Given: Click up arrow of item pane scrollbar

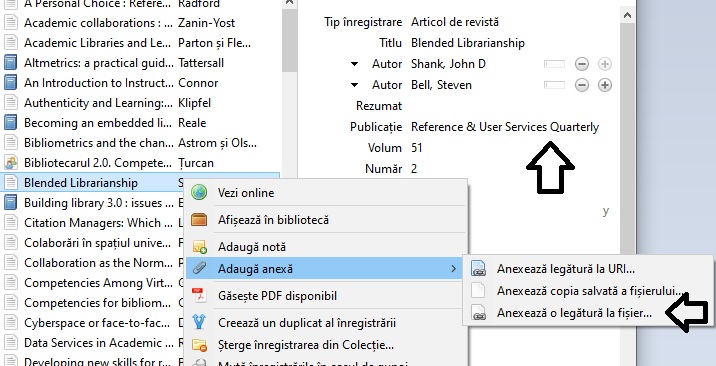Looking at the screenshot, I should click(627, 16).
